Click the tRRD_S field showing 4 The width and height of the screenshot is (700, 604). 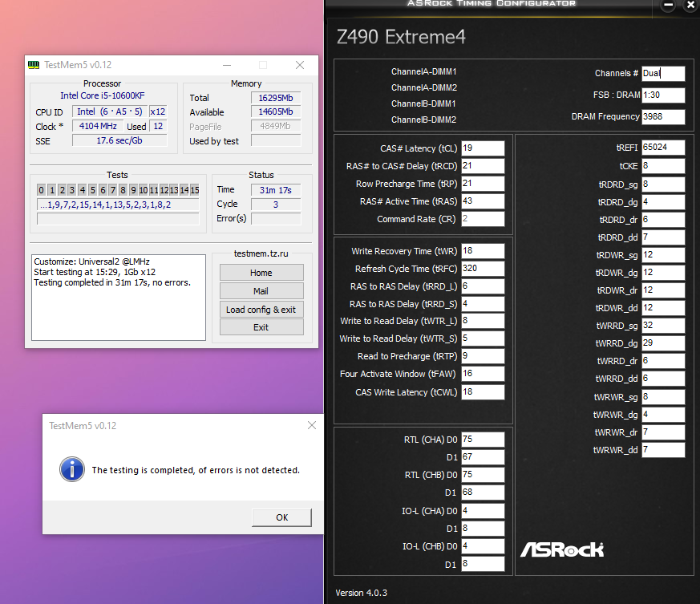click(483, 304)
